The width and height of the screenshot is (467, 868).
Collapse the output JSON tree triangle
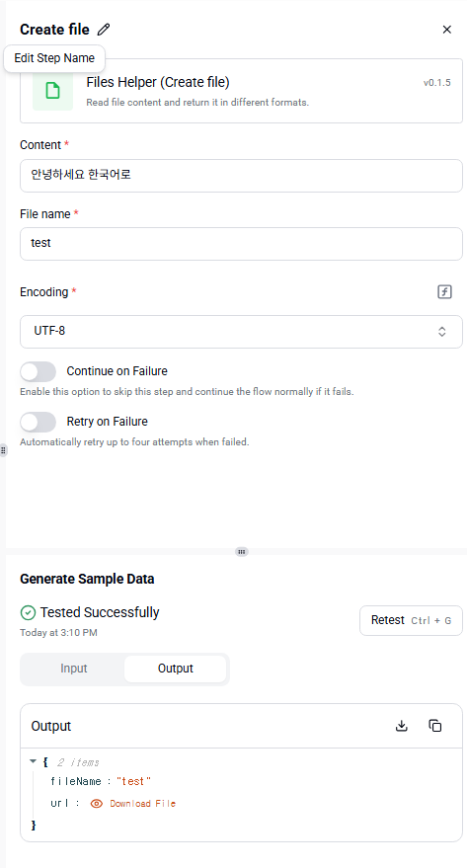point(34,761)
